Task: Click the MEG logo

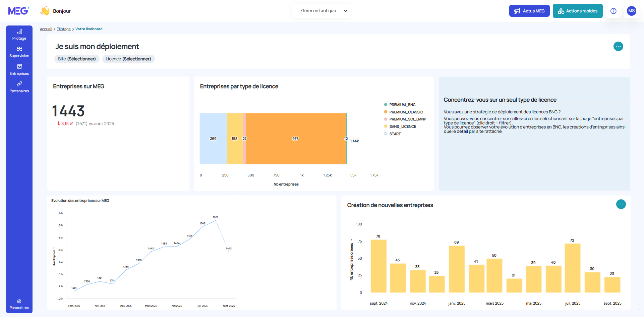Action: tap(19, 11)
